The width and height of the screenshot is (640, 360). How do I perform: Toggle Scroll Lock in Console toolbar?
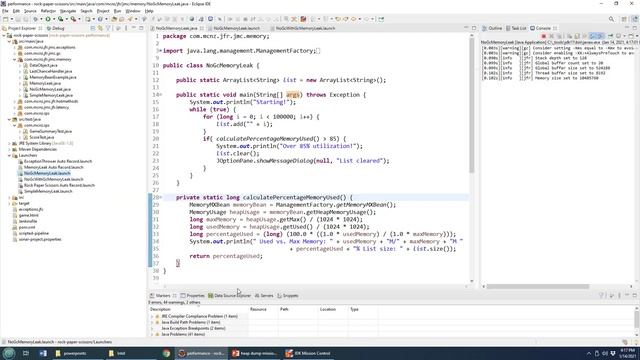[x=577, y=36]
